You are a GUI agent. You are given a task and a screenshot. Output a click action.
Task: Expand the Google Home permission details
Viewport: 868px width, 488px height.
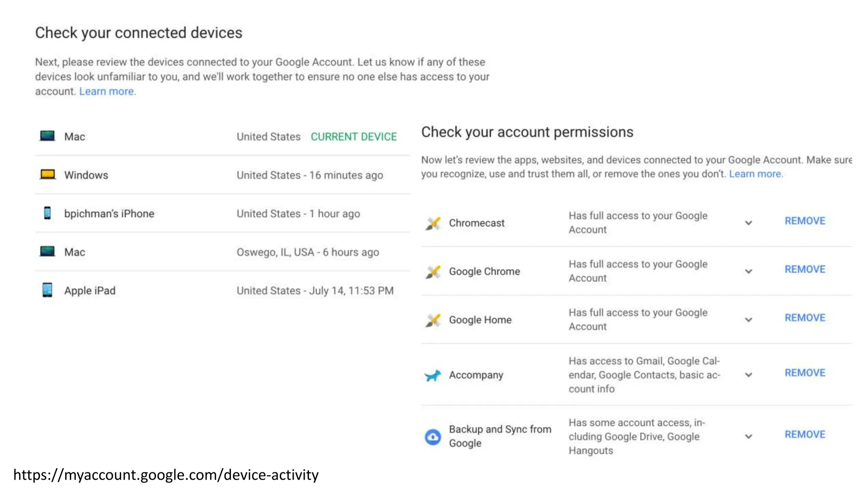(749, 319)
